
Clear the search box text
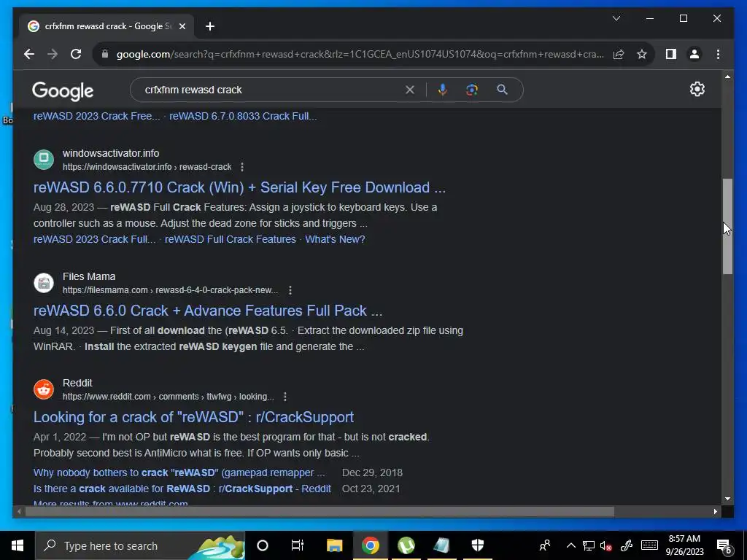point(410,90)
